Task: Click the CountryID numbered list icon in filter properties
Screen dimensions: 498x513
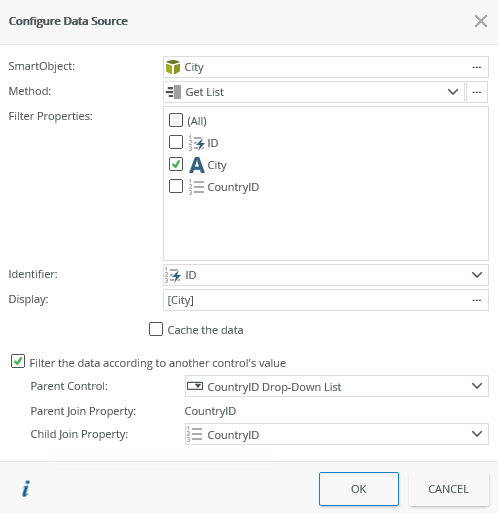Action: tap(196, 187)
